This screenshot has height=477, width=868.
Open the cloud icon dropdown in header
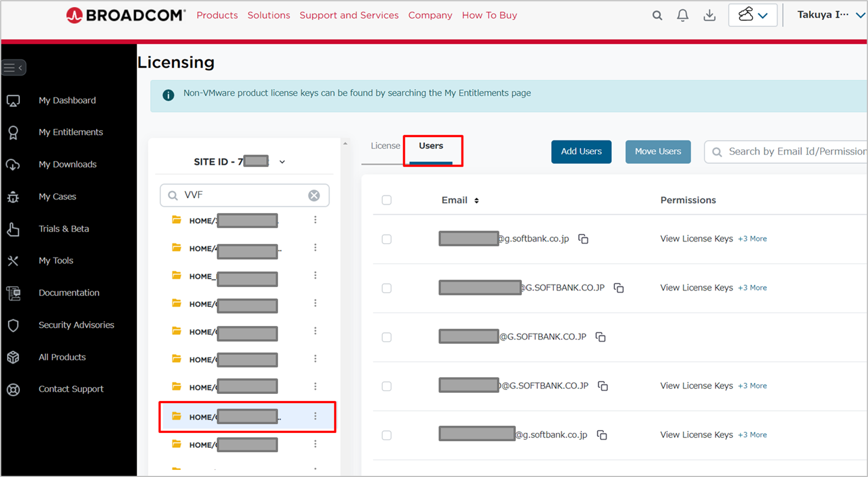(x=753, y=15)
